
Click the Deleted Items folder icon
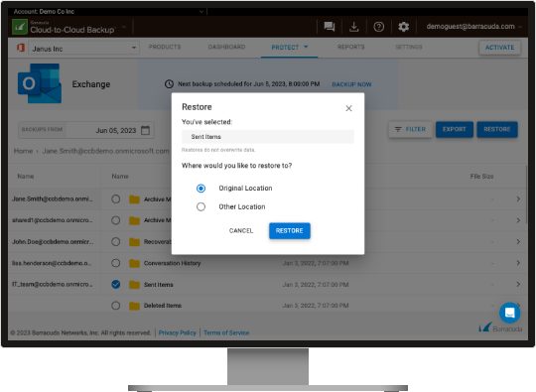134,306
